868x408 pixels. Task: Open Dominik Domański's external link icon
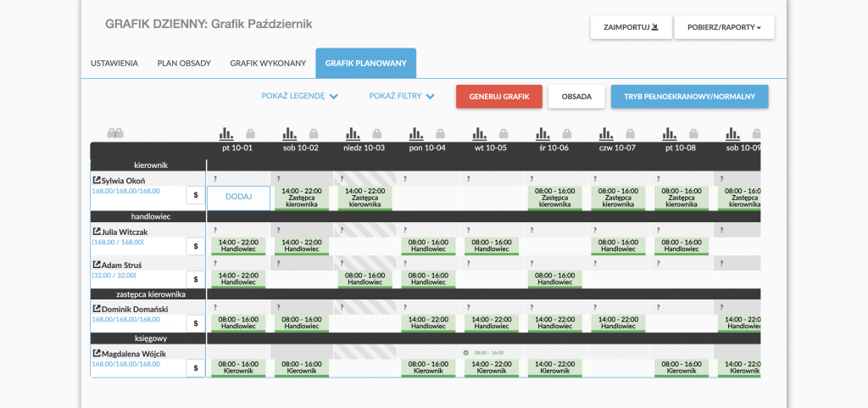[x=96, y=309]
